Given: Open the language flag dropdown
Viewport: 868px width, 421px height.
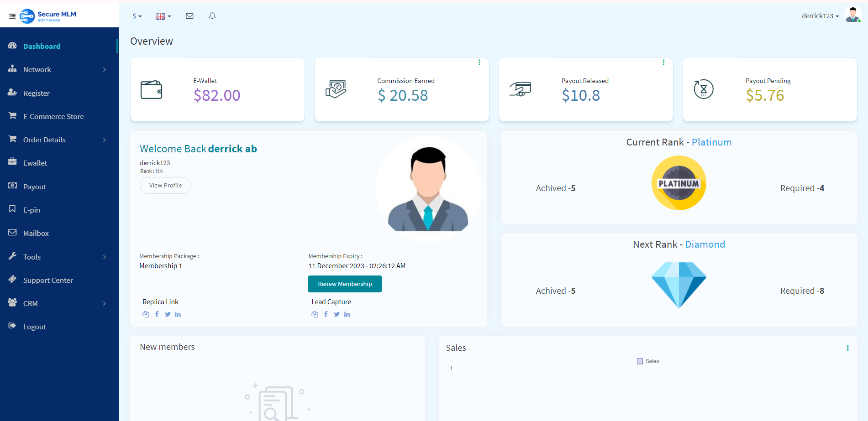Looking at the screenshot, I should tap(163, 16).
